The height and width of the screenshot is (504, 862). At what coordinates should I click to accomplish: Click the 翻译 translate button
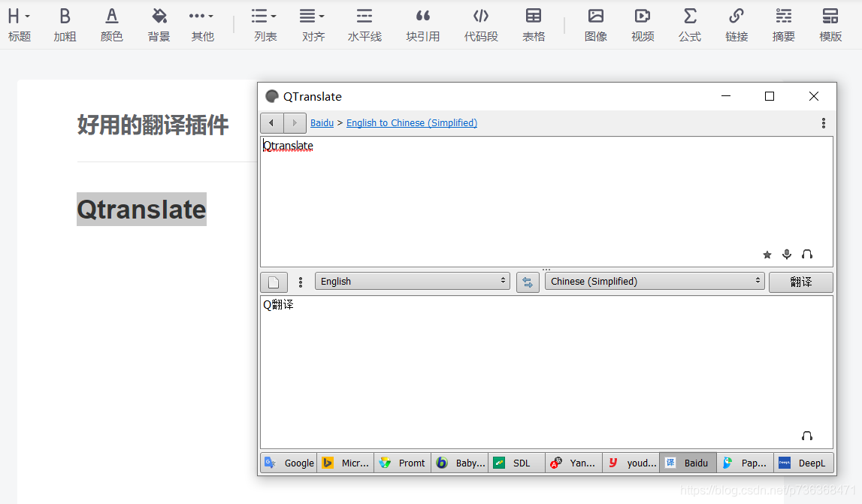800,281
